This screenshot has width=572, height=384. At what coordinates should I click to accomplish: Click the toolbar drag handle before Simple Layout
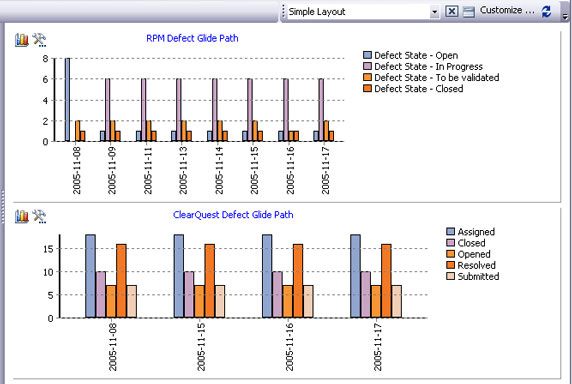(x=283, y=12)
